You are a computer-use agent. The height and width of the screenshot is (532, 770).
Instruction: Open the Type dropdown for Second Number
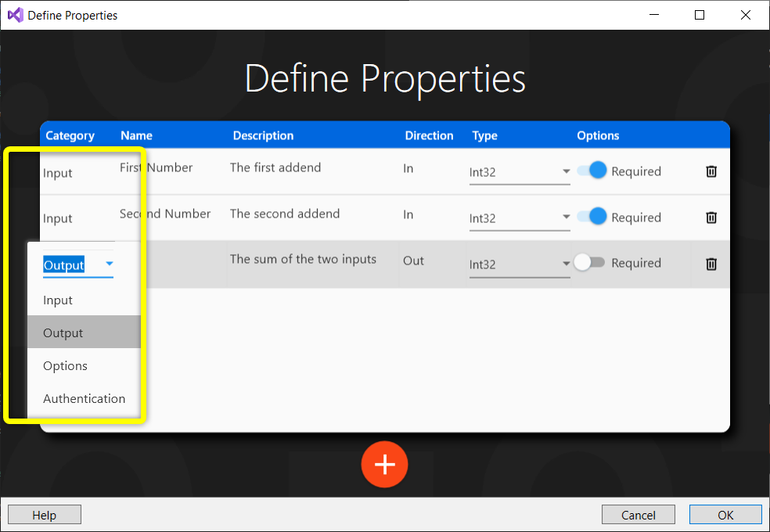[566, 217]
